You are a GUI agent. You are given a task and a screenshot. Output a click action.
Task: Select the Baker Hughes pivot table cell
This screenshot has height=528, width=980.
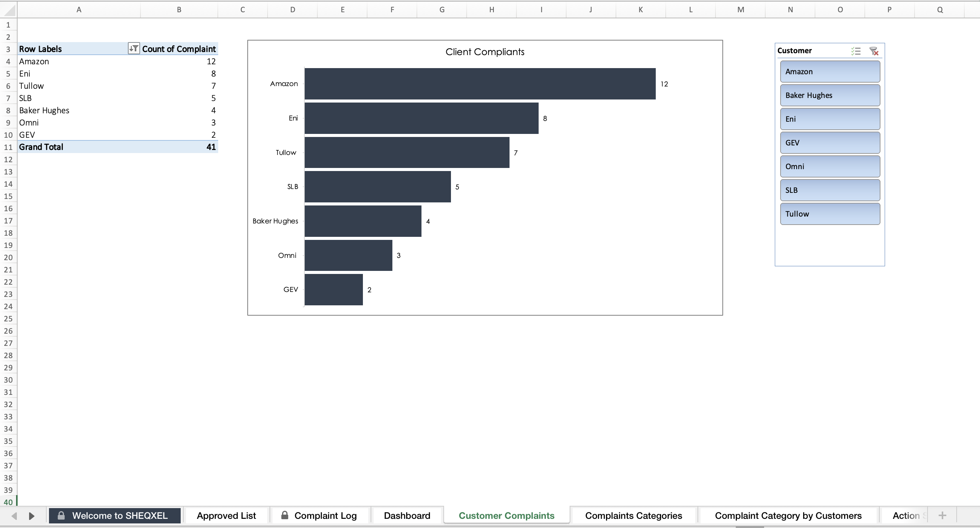79,110
